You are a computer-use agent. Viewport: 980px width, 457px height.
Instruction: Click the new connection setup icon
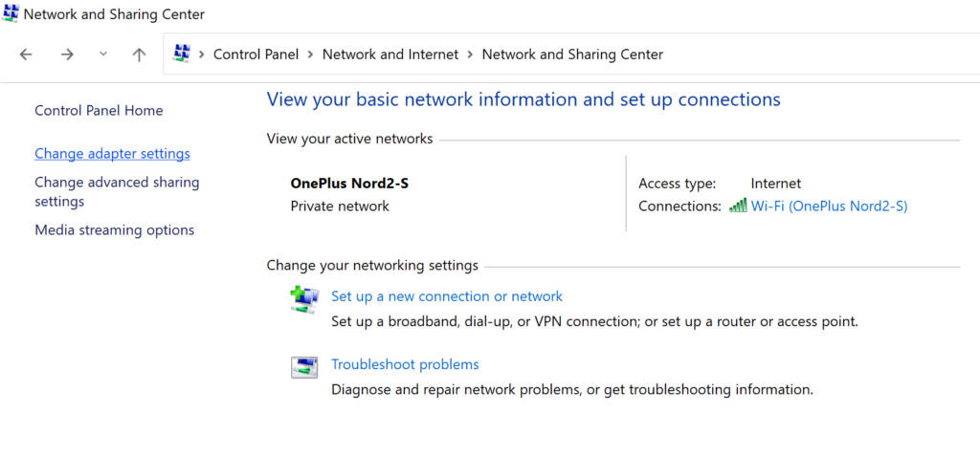coord(304,299)
